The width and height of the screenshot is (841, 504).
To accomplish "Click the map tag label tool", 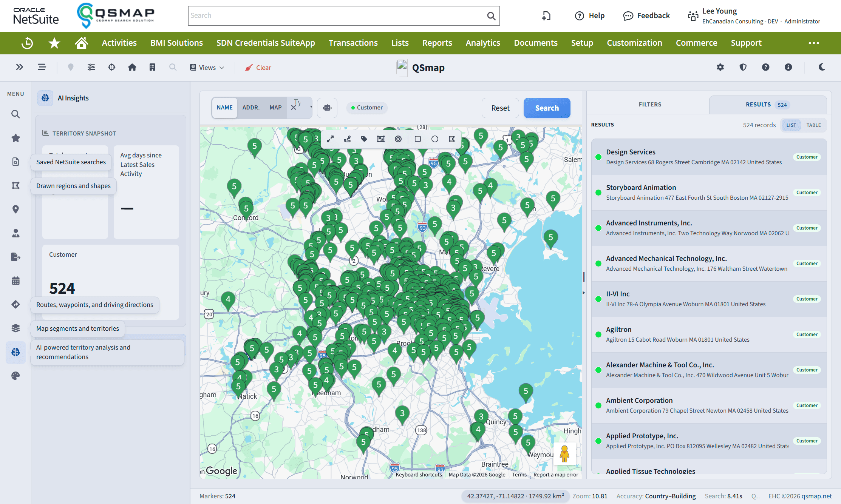I will pyautogui.click(x=364, y=139).
